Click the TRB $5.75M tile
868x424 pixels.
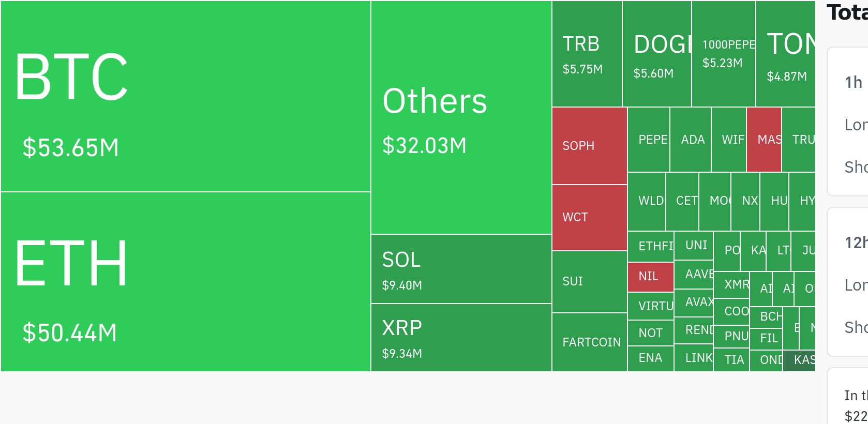pyautogui.click(x=587, y=54)
